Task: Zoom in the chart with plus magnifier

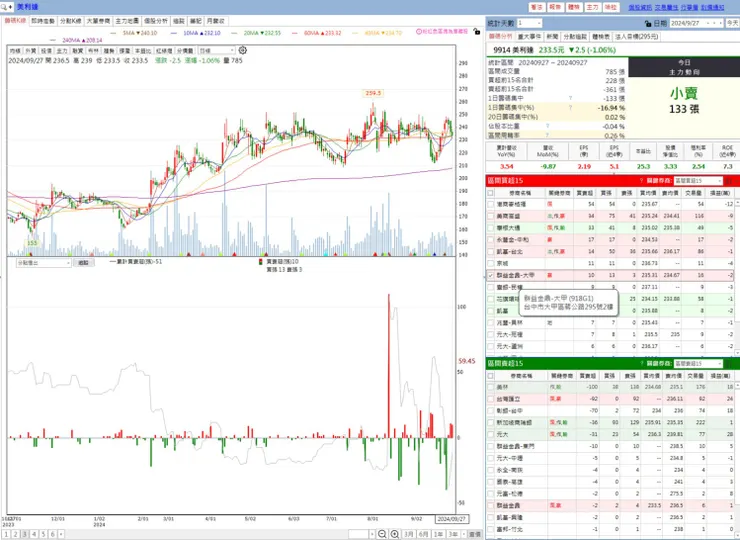Action: pos(395,534)
